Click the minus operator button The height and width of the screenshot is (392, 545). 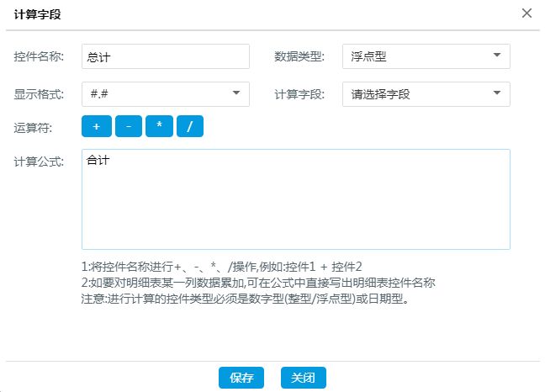(128, 126)
